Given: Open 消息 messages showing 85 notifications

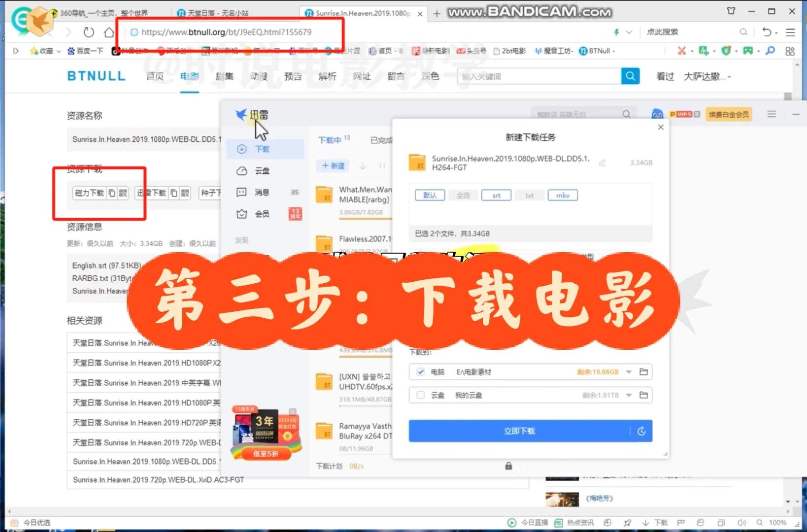Looking at the screenshot, I should [x=241, y=192].
